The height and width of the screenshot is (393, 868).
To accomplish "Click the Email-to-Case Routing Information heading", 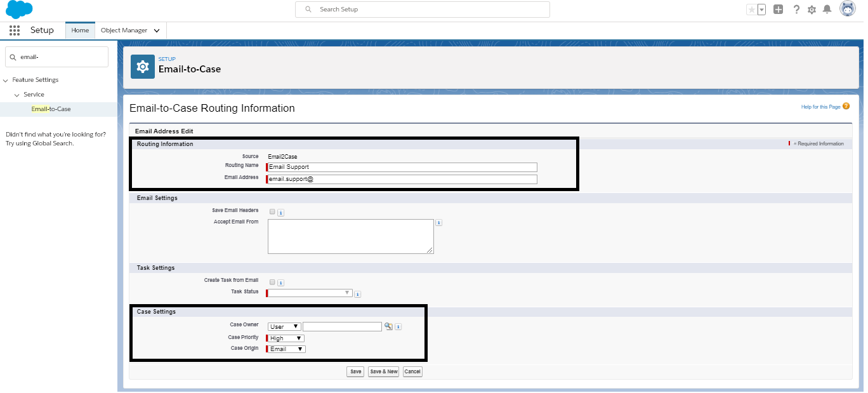I will [212, 109].
